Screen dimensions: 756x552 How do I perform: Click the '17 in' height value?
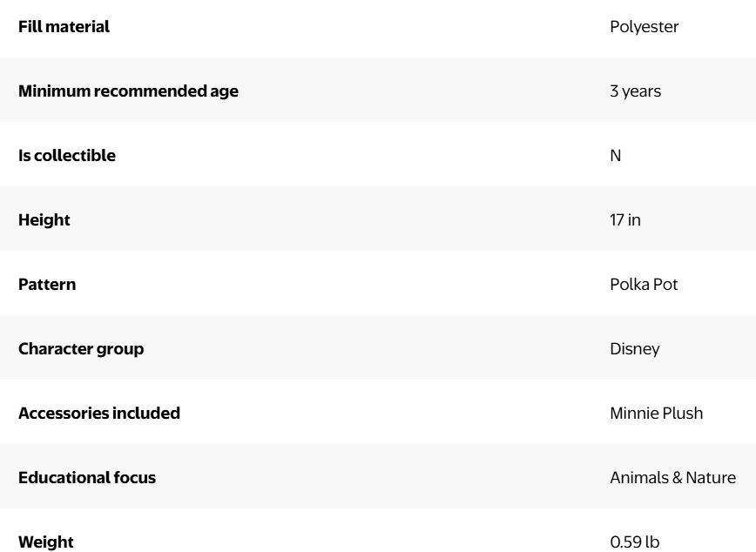[x=624, y=220]
